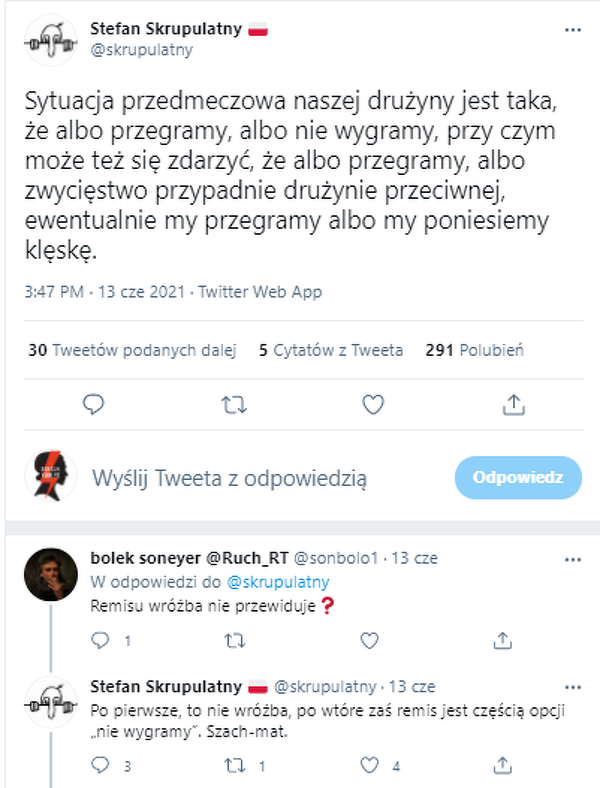This screenshot has width=600, height=788.
Task: View the 30 Tweetów podanych dalej list
Action: pos(131,350)
